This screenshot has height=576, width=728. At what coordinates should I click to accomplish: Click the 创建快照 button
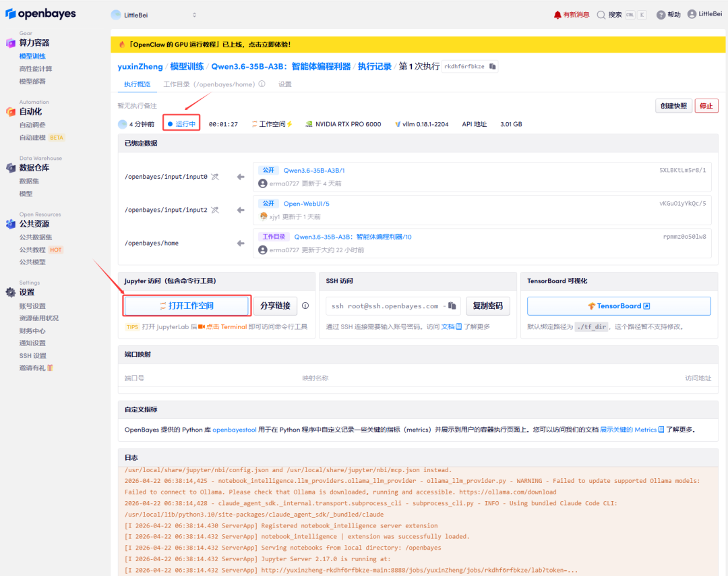tap(673, 106)
